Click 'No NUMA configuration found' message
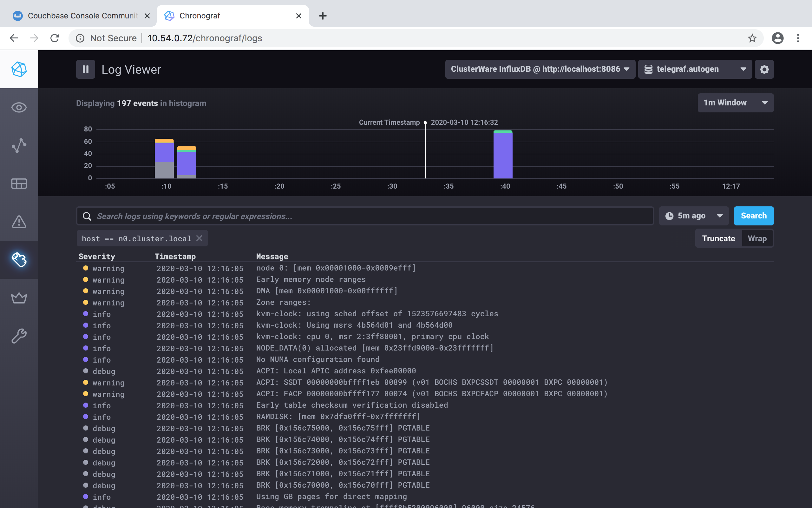Screen dimensions: 812x508 pos(318,359)
